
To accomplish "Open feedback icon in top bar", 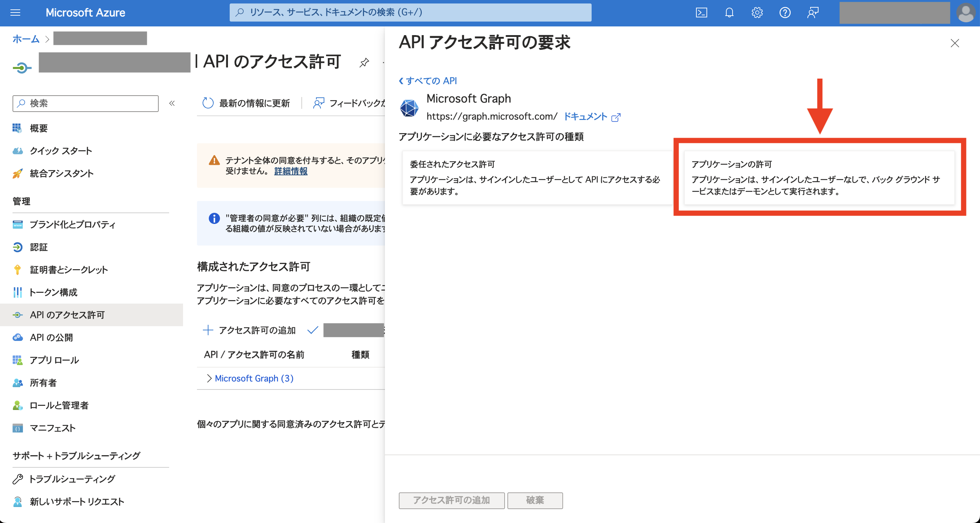I will [813, 13].
